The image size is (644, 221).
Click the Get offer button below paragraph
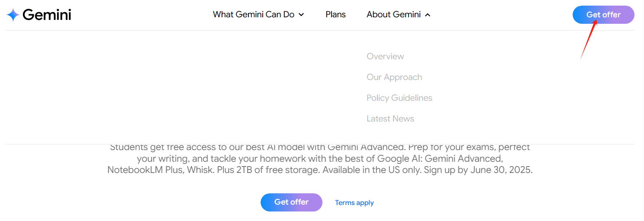(x=291, y=202)
